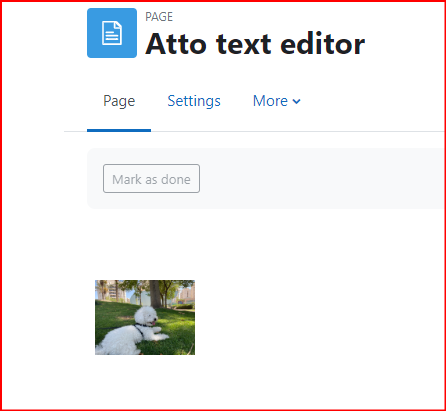Click the dog's head in the photo
The width and height of the screenshot is (446, 411).
click(147, 315)
